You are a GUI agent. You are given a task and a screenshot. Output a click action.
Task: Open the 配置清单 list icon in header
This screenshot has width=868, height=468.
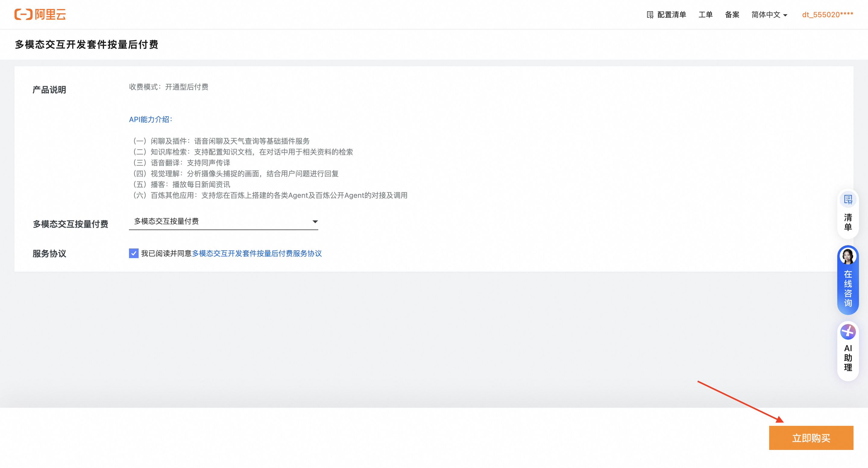[650, 15]
